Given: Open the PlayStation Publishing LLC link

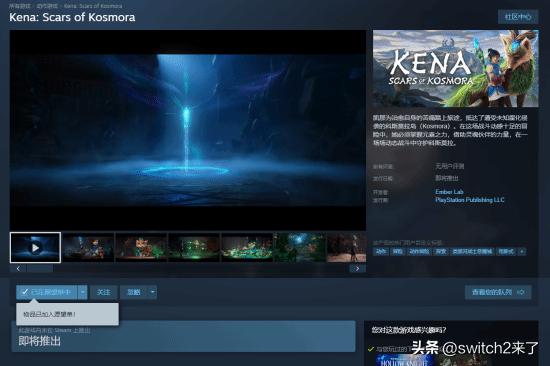Looking at the screenshot, I should 470,200.
